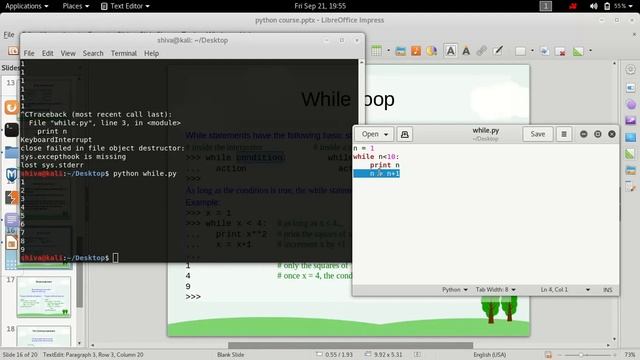Click volume icon in system tray

pyautogui.click(x=593, y=6)
